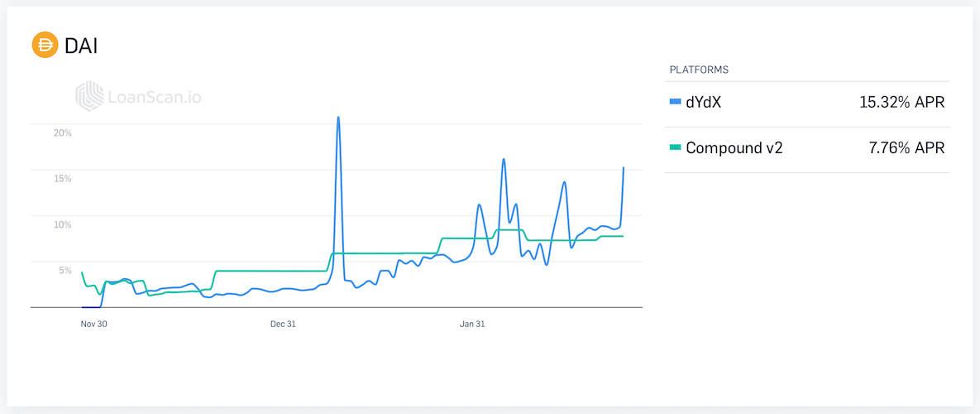980x414 pixels.
Task: Click the DAI title text
Action: [81, 46]
